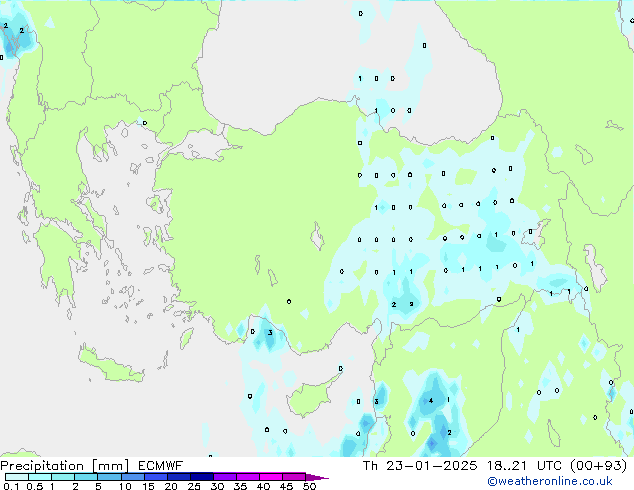Pick the legend swatch between 2 and 5

pos(86,477)
